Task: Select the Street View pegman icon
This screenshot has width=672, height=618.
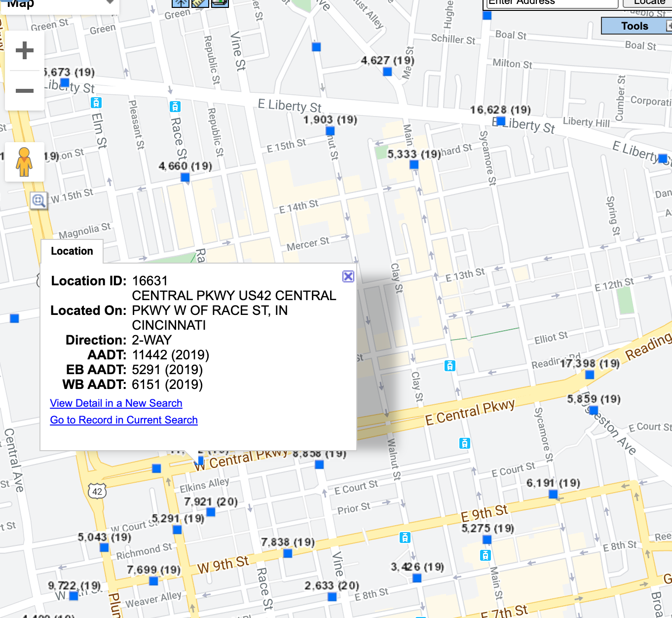Action: [x=24, y=162]
